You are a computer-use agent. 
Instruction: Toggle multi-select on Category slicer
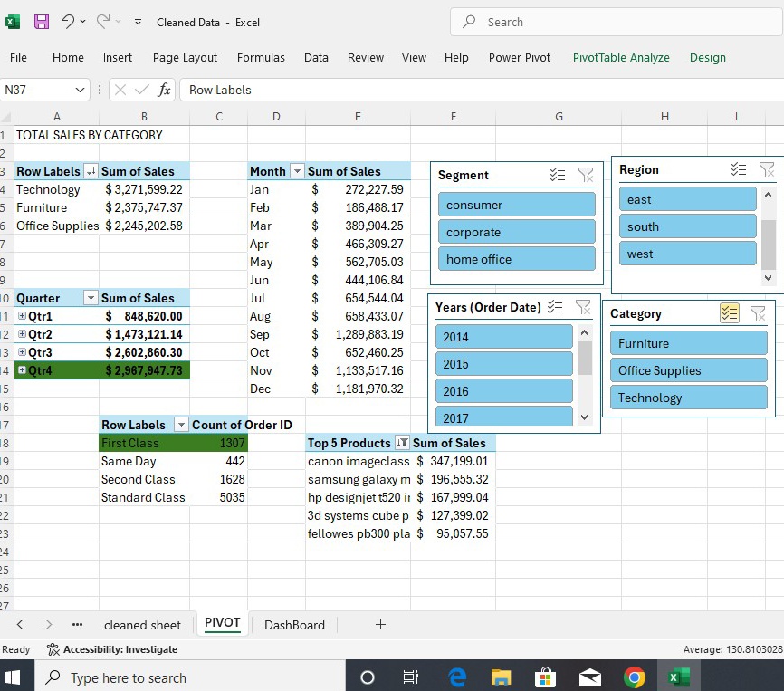click(x=730, y=313)
